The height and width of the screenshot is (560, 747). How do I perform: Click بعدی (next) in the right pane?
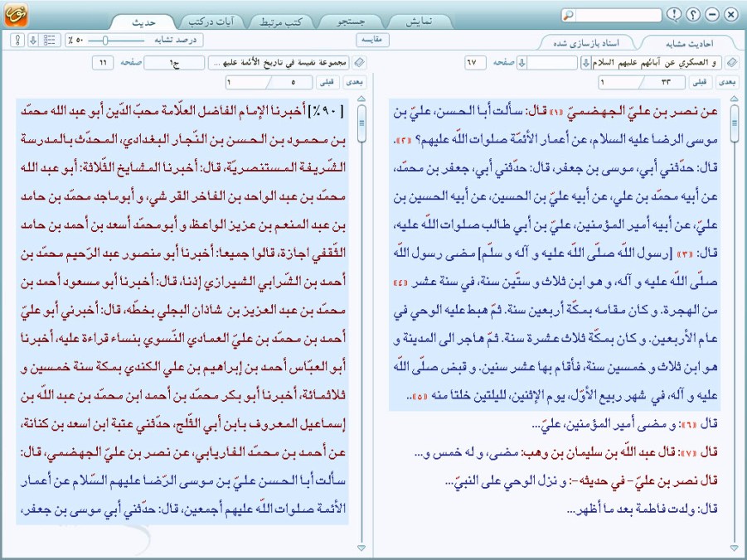727,82
